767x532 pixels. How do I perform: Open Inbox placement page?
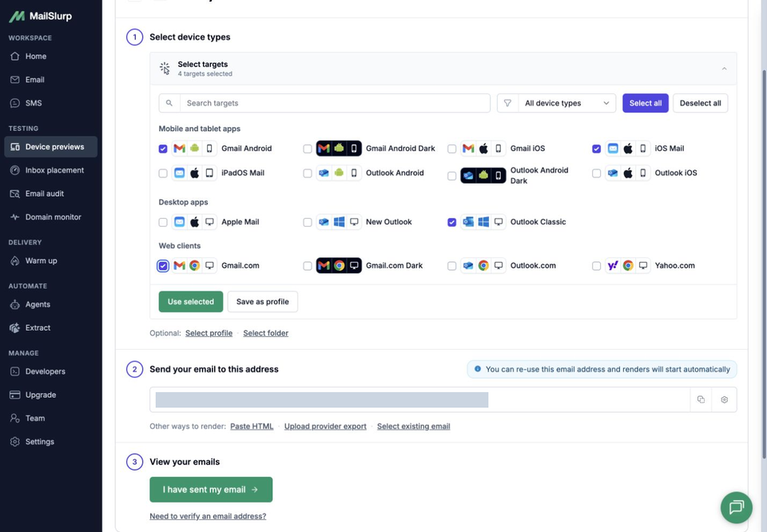click(x=51, y=170)
